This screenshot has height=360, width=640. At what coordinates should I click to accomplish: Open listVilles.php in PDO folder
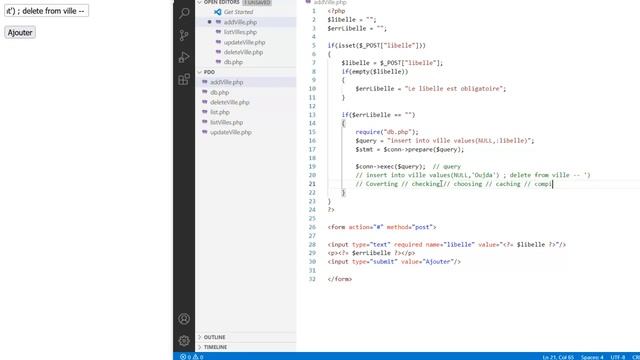pyautogui.click(x=227, y=122)
